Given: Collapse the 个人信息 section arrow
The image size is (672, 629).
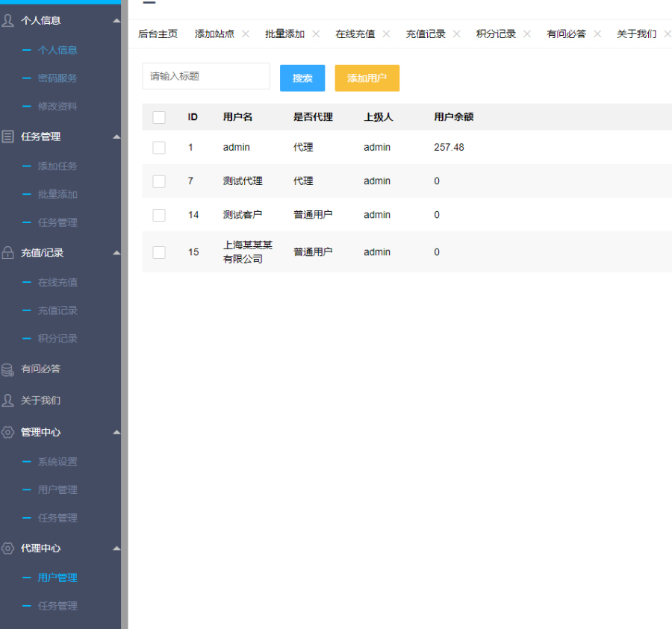Looking at the screenshot, I should coord(116,21).
